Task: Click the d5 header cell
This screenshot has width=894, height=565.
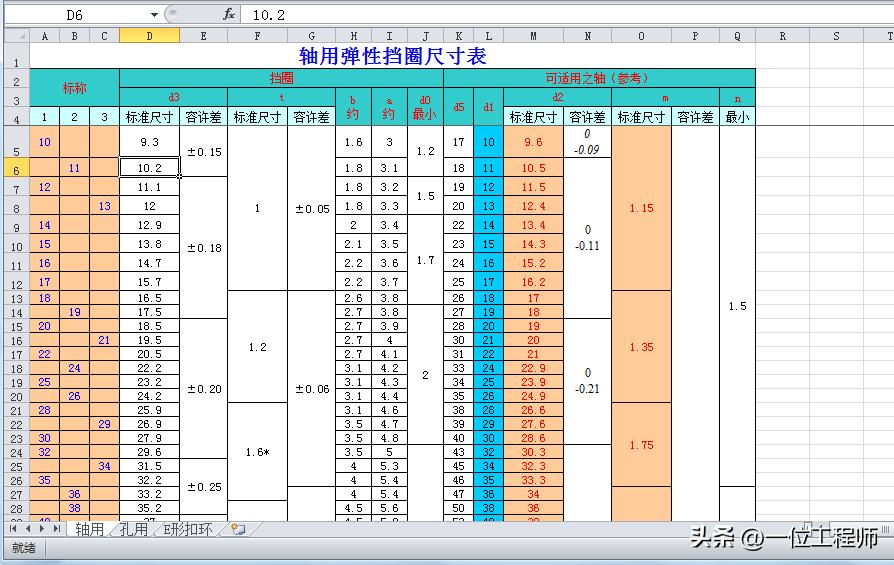Action: (458, 107)
